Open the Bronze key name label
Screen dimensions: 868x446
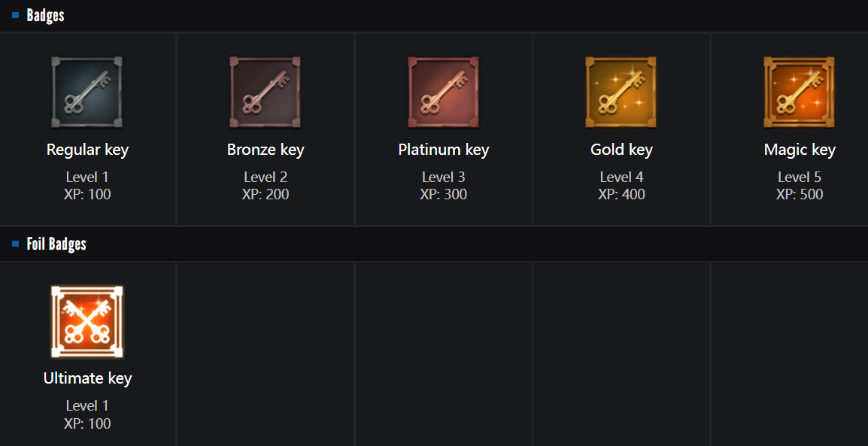click(266, 150)
